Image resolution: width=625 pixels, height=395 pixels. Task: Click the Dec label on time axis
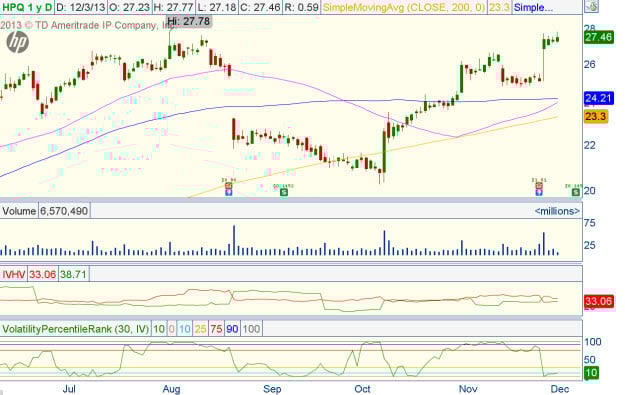[x=560, y=389]
